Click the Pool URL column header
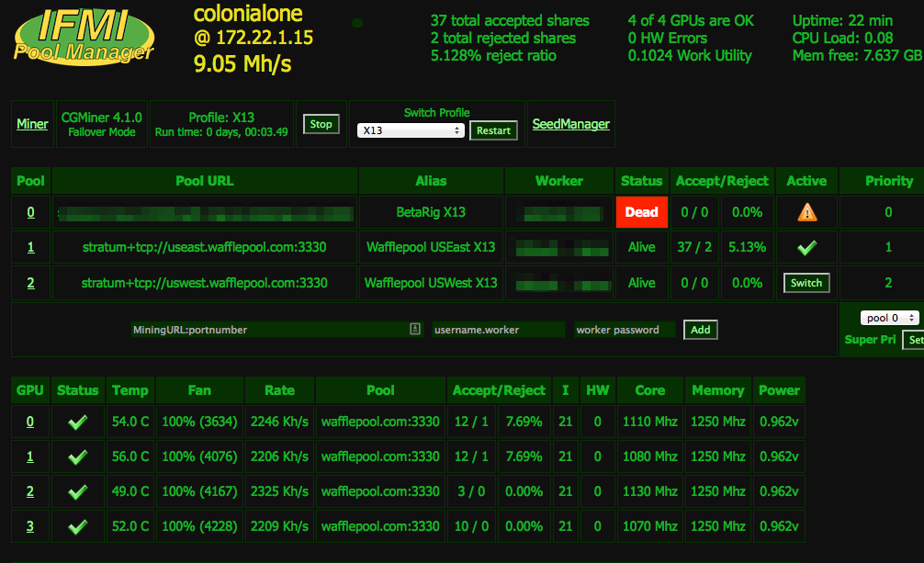Viewport: 924px width, 563px height. point(205,181)
